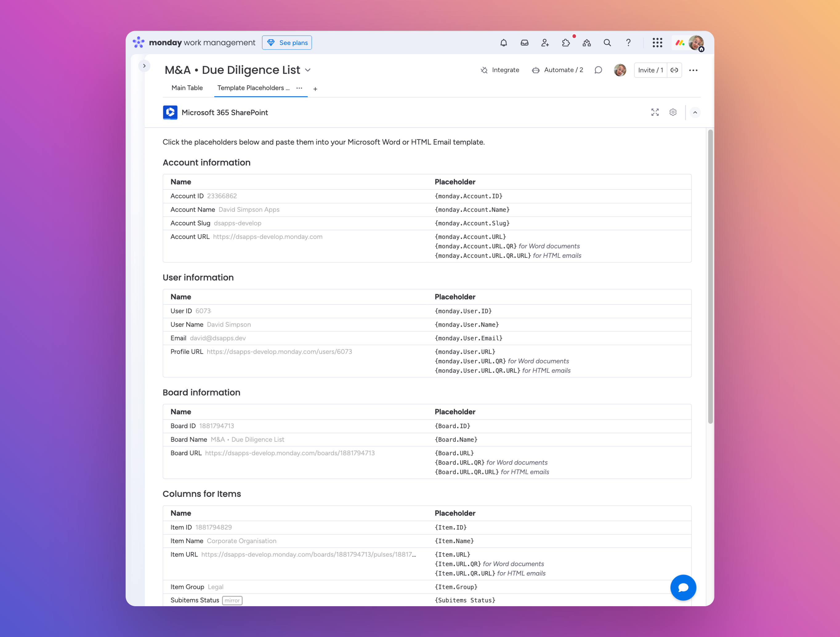The height and width of the screenshot is (637, 840).
Task: Switch to Main Table tab
Action: click(187, 88)
